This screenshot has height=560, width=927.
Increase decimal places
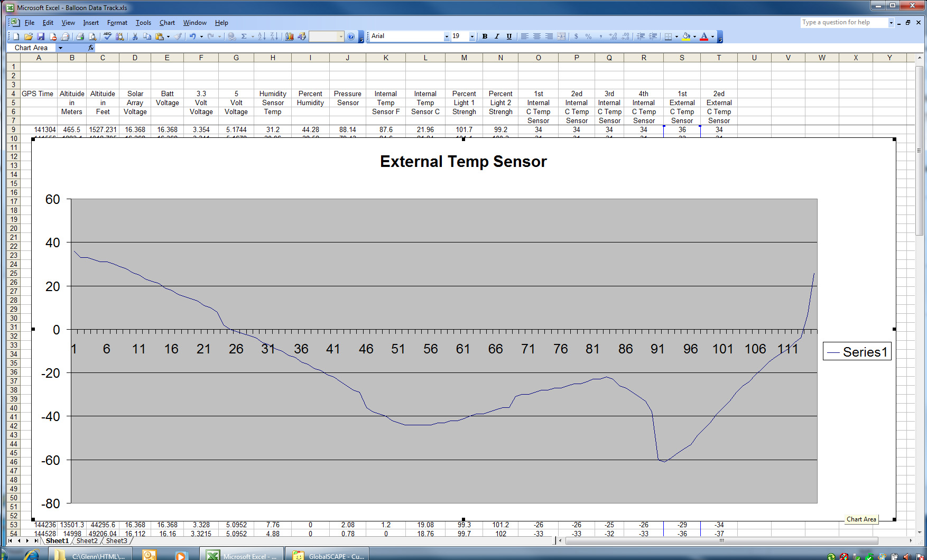613,36
